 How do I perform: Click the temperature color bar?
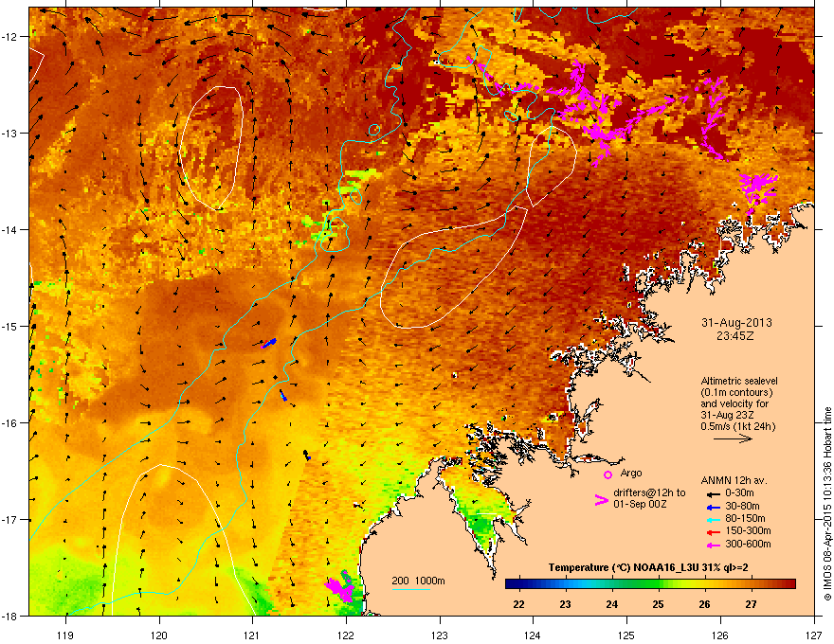point(650,584)
